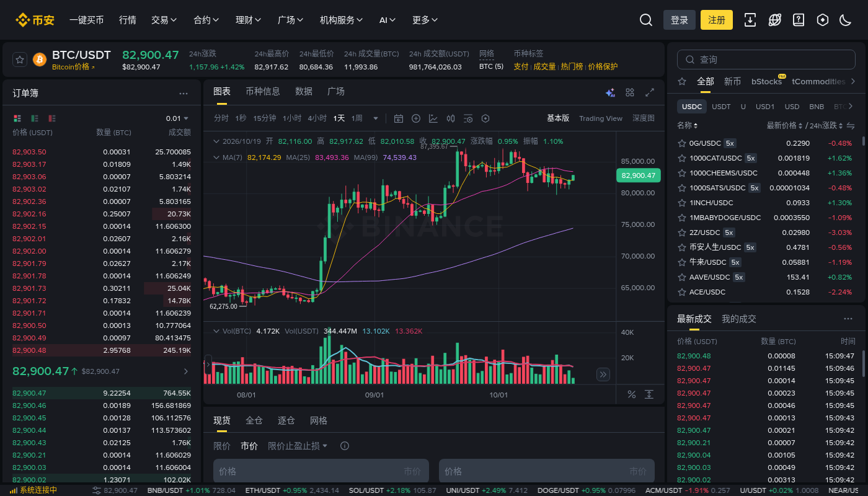This screenshot has width=868, height=496.
Task: Open the 限价止盈止损 order type dropdown
Action: (298, 446)
